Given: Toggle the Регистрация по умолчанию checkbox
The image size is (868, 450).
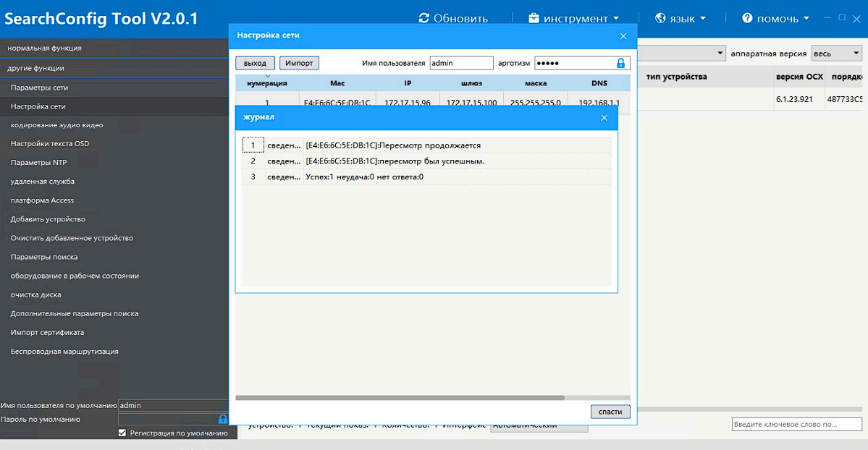Looking at the screenshot, I should pos(122,433).
